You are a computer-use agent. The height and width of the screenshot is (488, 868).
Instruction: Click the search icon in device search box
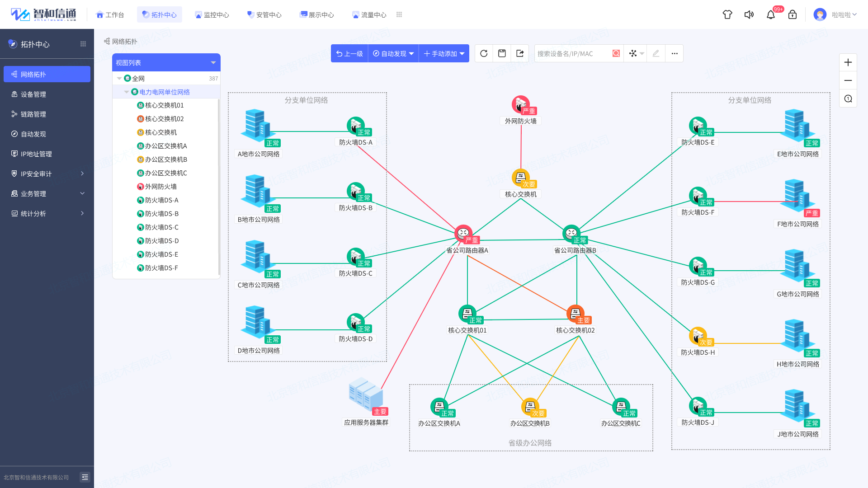616,53
